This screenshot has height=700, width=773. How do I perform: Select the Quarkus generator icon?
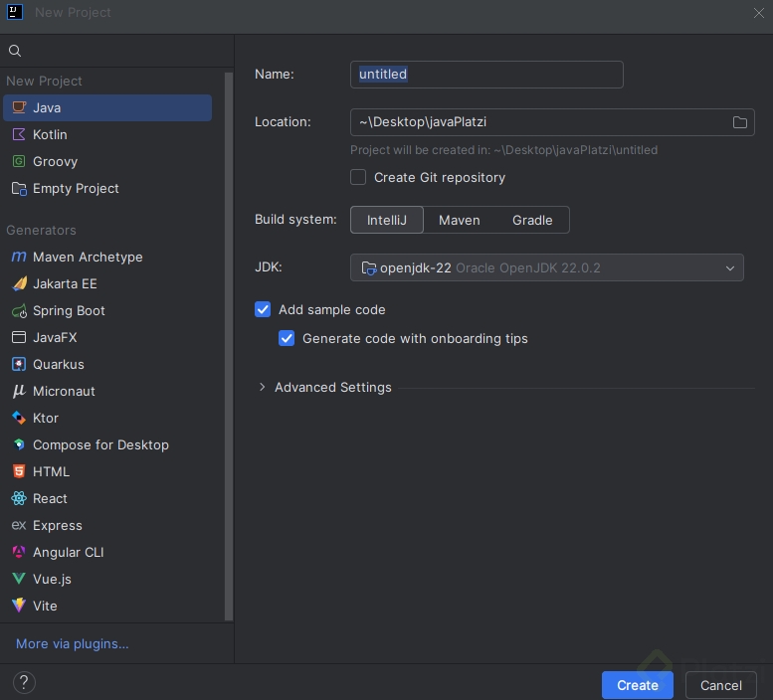pos(19,364)
